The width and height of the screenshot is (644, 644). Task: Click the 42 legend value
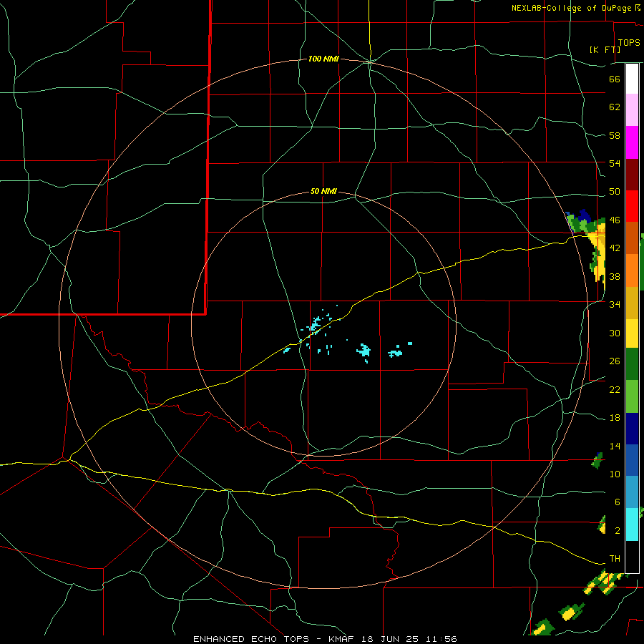615,248
